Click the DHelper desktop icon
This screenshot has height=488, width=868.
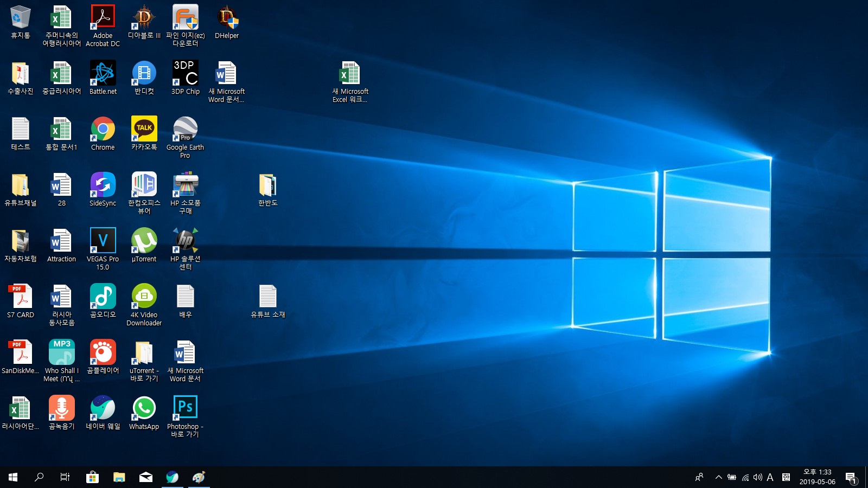[227, 22]
